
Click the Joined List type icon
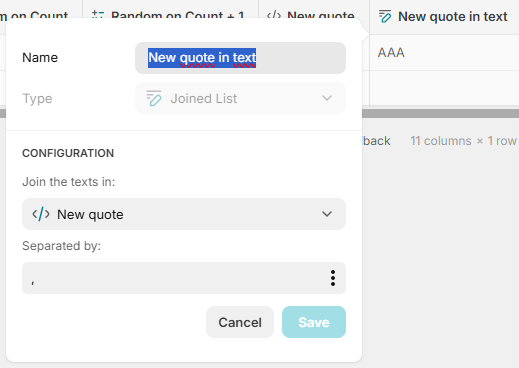(154, 98)
